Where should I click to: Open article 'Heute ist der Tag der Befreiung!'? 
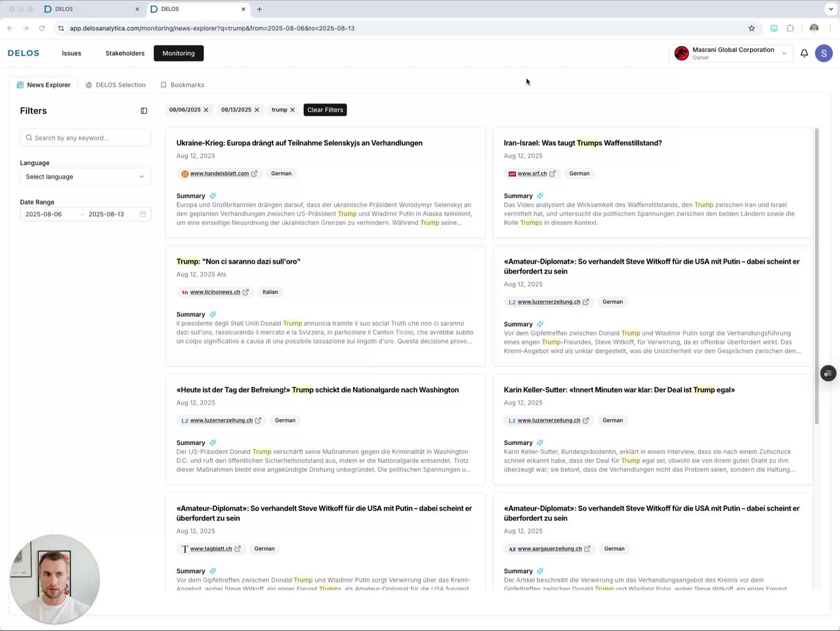pyautogui.click(x=318, y=390)
